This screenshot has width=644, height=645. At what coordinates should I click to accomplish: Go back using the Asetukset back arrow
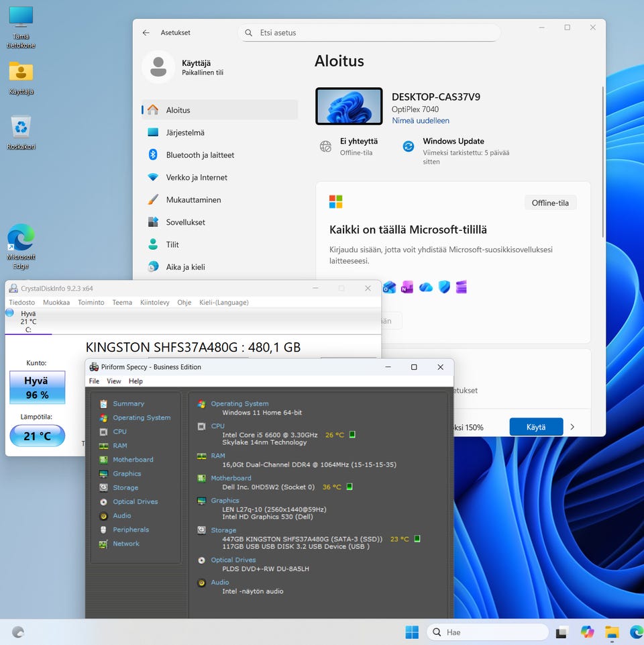[x=146, y=33]
